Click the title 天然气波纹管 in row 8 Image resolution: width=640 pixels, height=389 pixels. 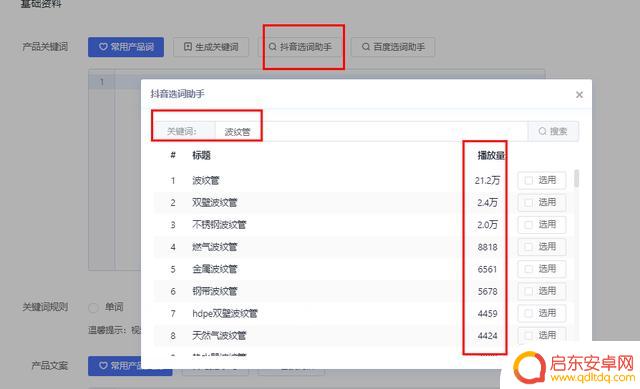(x=219, y=336)
